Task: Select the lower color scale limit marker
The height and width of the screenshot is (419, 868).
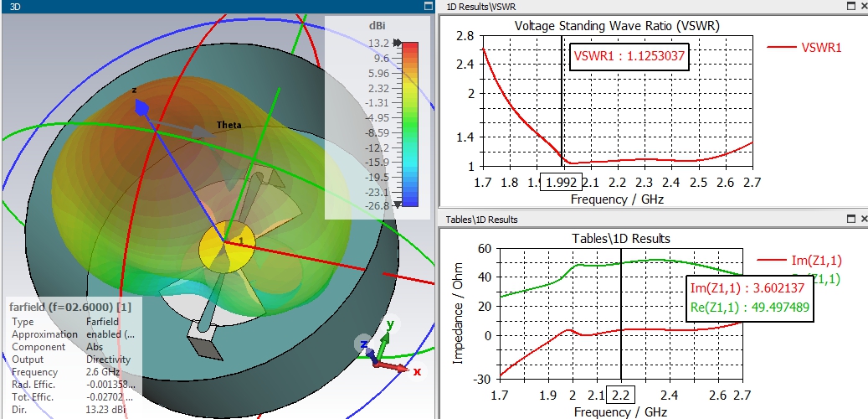Action: [x=397, y=205]
